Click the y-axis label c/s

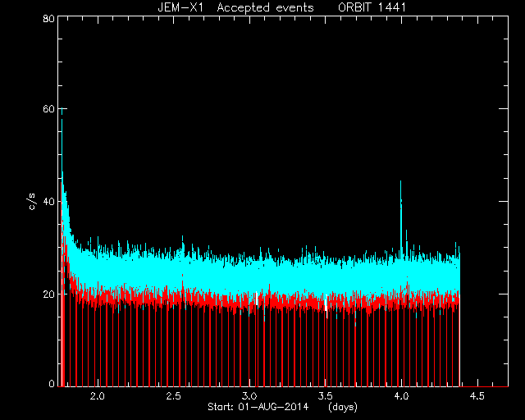pyautogui.click(x=31, y=201)
